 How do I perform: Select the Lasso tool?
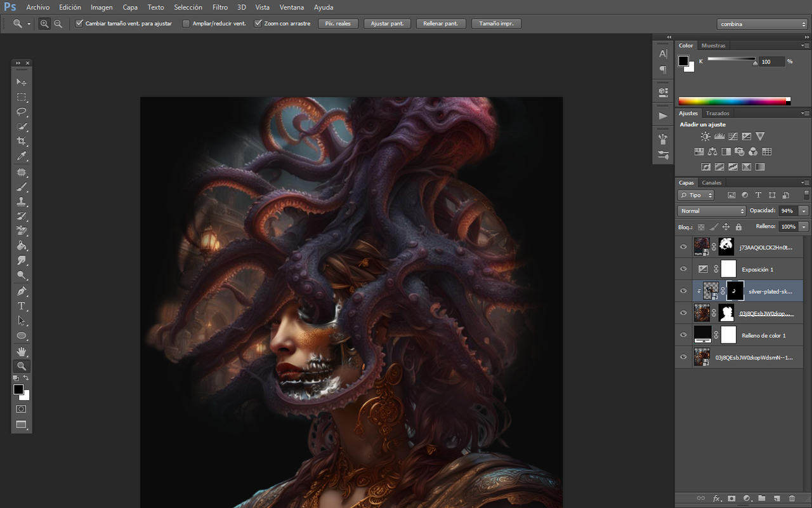click(22, 112)
